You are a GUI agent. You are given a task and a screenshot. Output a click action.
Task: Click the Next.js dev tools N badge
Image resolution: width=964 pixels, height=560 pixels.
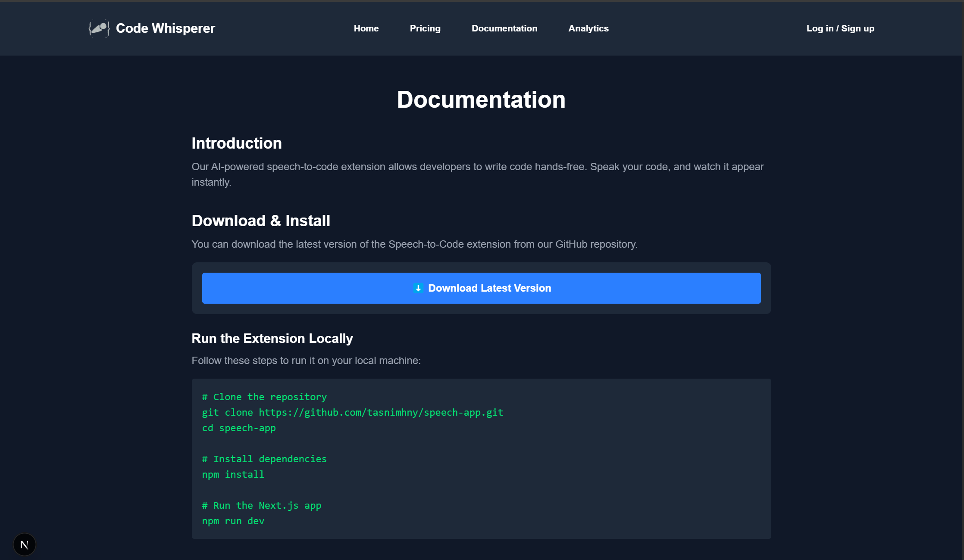(x=25, y=544)
